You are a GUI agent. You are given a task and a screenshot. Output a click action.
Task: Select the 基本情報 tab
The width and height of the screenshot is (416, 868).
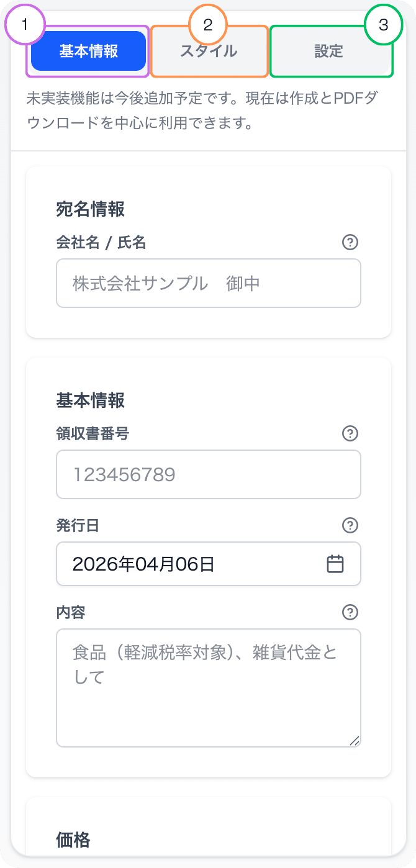88,50
